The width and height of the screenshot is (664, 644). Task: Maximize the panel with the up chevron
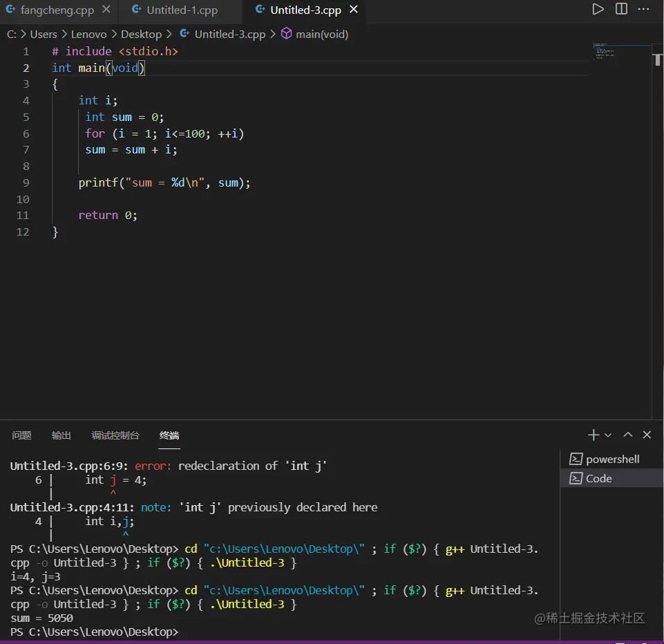pos(628,435)
